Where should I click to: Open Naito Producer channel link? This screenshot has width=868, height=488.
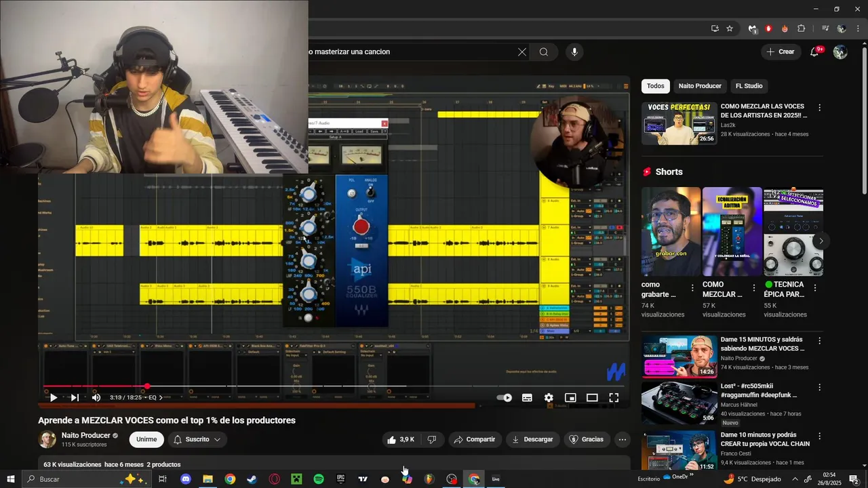coord(86,435)
